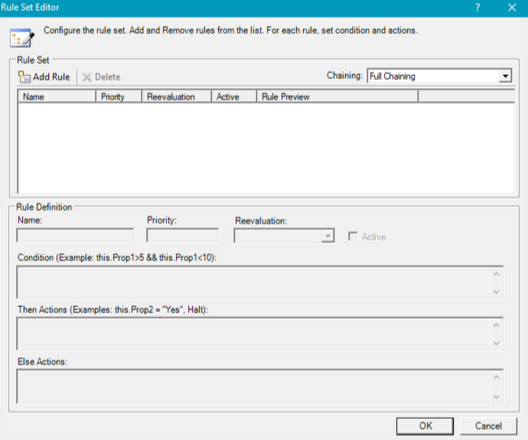Click the Else Actions scroll up arrow
The image size is (528, 440).
click(496, 377)
